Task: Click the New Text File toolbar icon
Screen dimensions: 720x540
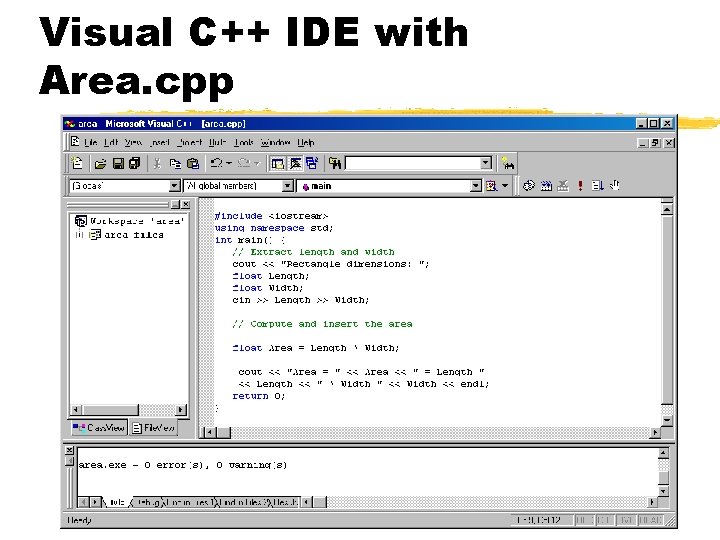Action: pyautogui.click(x=77, y=163)
